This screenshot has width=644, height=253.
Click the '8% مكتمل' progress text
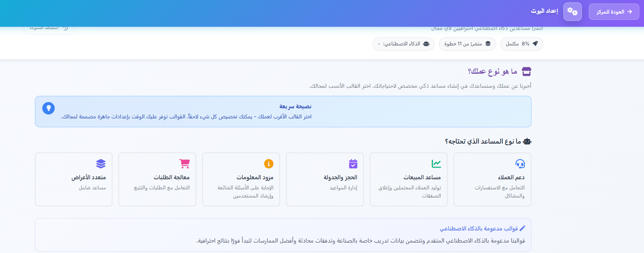click(x=518, y=44)
